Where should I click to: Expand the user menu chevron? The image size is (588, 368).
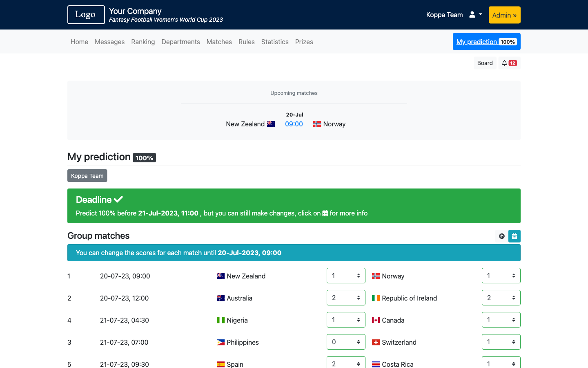pyautogui.click(x=479, y=15)
